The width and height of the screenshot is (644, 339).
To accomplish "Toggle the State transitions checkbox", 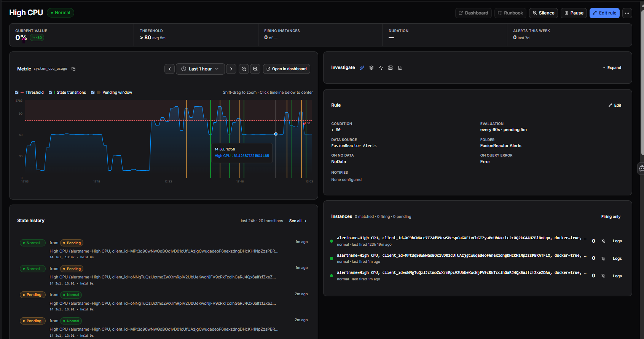I will click(51, 93).
